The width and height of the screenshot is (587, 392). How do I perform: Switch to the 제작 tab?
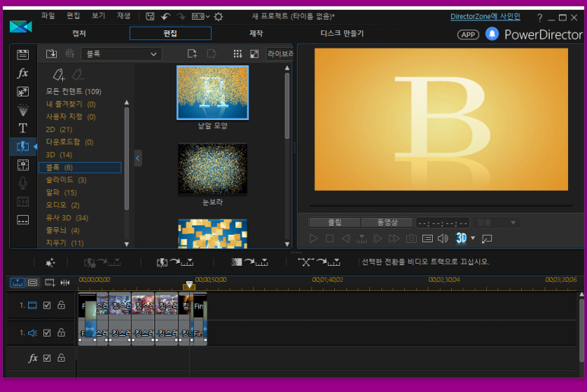coord(256,33)
